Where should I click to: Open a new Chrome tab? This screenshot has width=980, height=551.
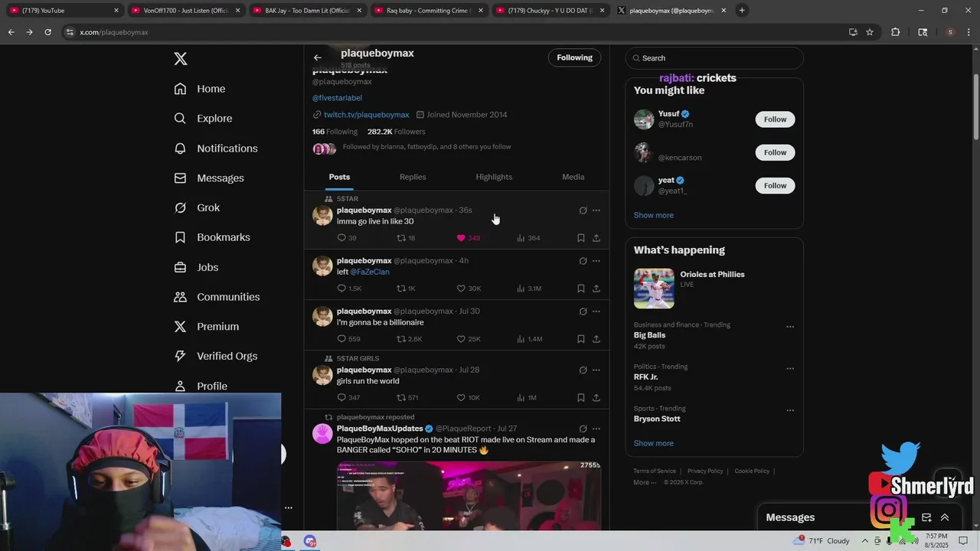coord(741,11)
